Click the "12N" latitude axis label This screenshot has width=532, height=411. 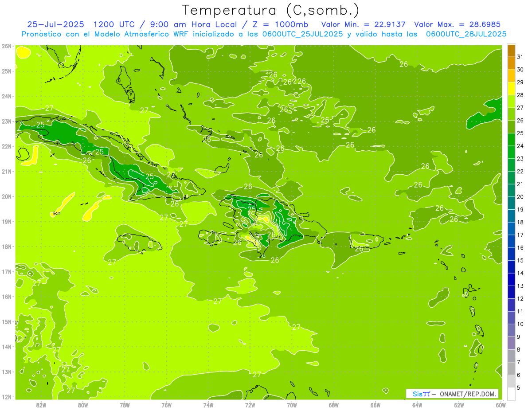click(7, 397)
